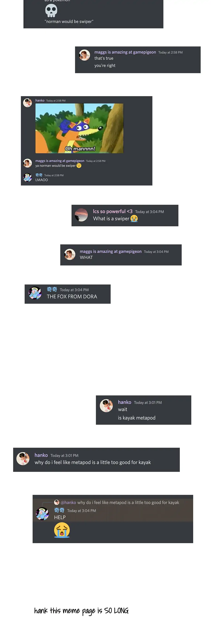The image size is (211, 644).
Task: Click crying emoji after "What is a swiper"
Action: tap(134, 219)
